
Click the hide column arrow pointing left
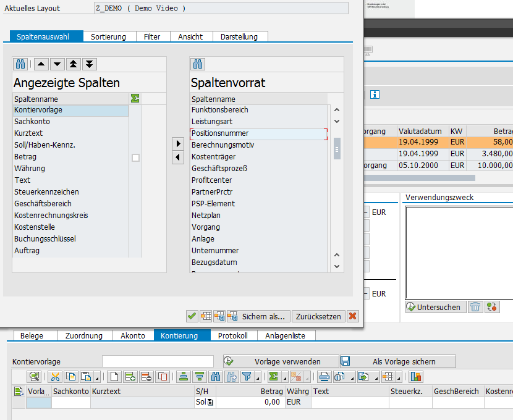[178, 157]
